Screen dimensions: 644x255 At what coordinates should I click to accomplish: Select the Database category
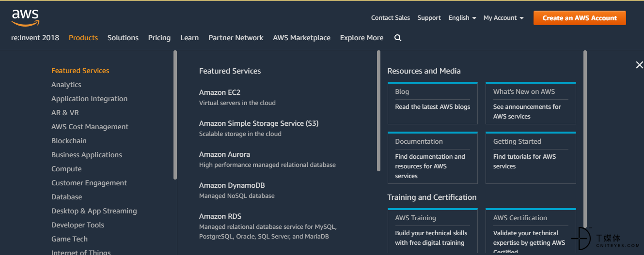coord(67,197)
